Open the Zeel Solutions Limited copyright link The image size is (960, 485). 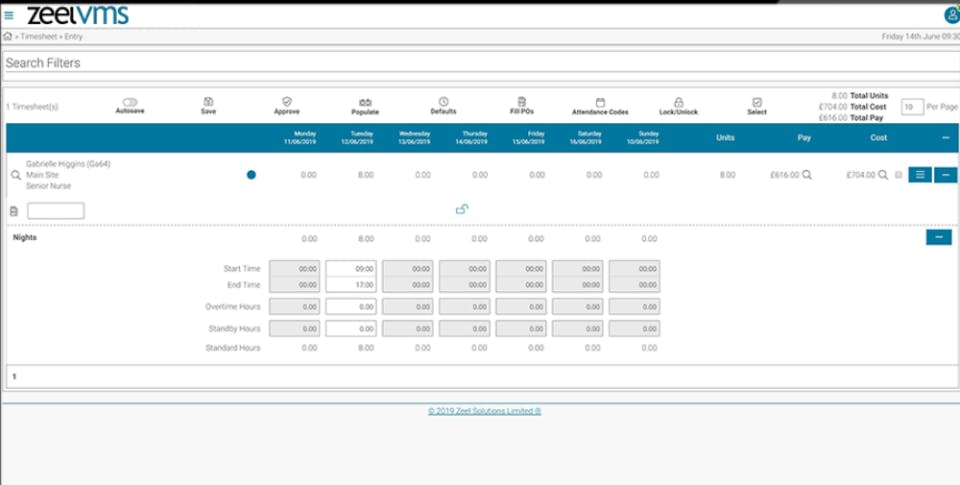[484, 411]
